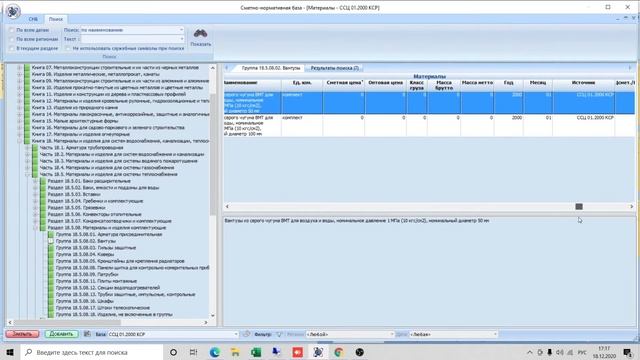Click the application logo orb
This screenshot has width=640, height=360.
tap(13, 11)
